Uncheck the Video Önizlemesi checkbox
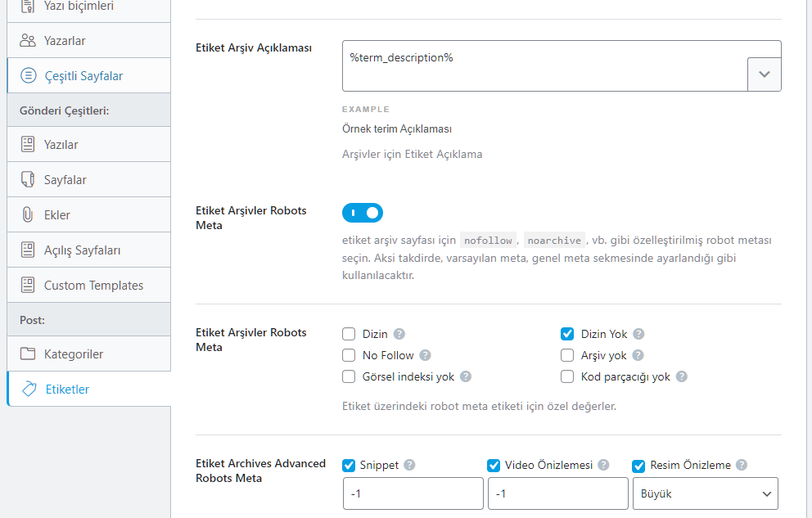The height and width of the screenshot is (518, 812). [x=494, y=465]
